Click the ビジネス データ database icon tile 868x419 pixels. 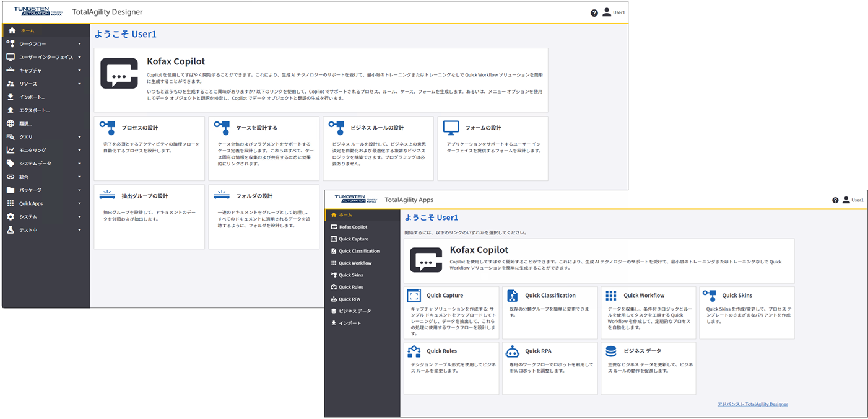pos(611,351)
